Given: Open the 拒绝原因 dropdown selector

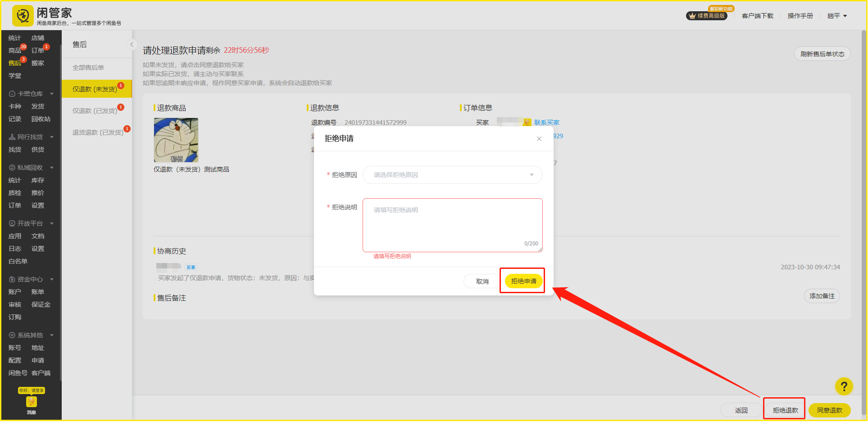Looking at the screenshot, I should [452, 175].
